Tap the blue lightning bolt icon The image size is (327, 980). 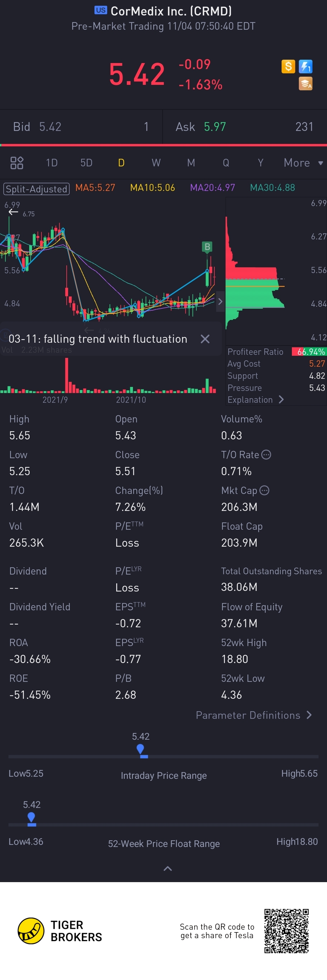click(x=306, y=67)
